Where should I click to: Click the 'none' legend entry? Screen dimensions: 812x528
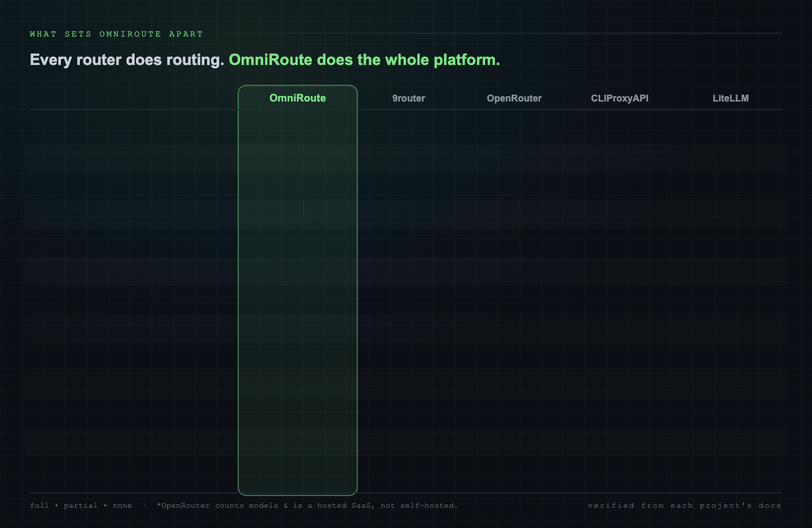(122, 506)
